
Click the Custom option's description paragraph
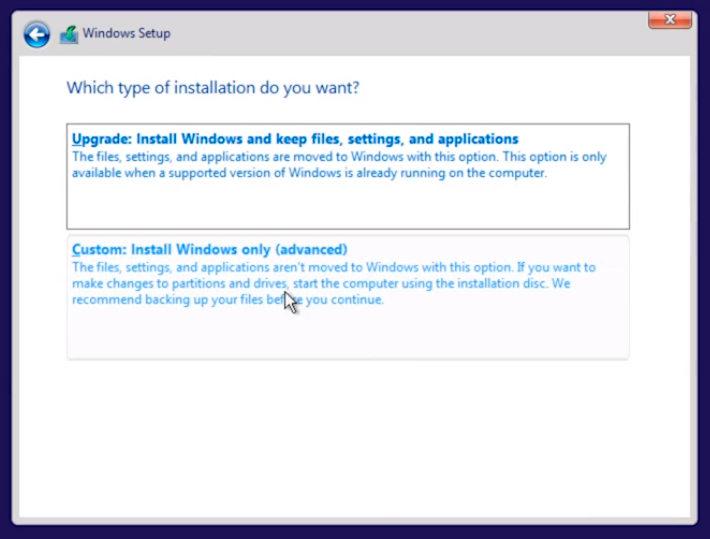click(x=333, y=283)
